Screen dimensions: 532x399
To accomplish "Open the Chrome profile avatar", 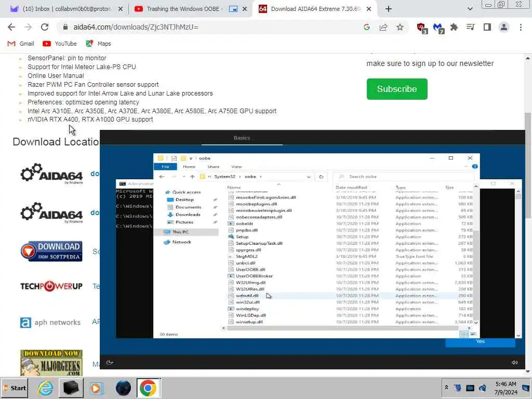I will [x=504, y=27].
